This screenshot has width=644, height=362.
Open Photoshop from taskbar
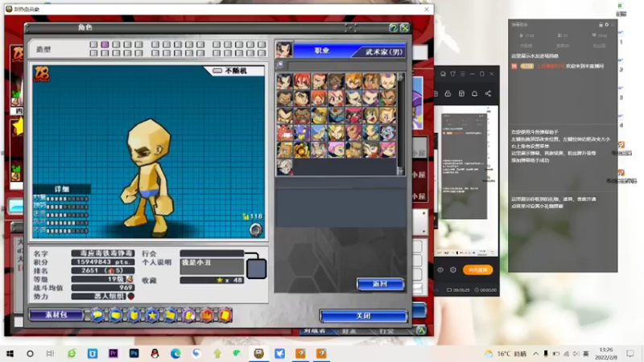coord(134,353)
